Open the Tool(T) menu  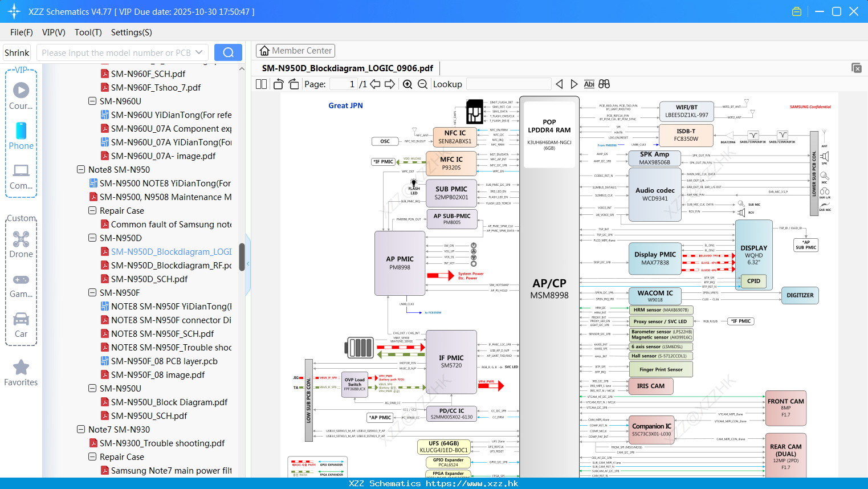(88, 32)
